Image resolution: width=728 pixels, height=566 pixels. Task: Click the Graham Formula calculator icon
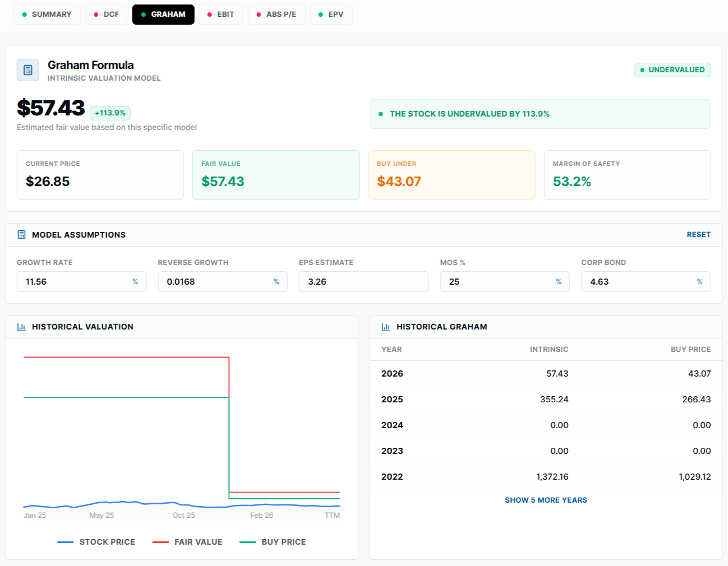(28, 70)
